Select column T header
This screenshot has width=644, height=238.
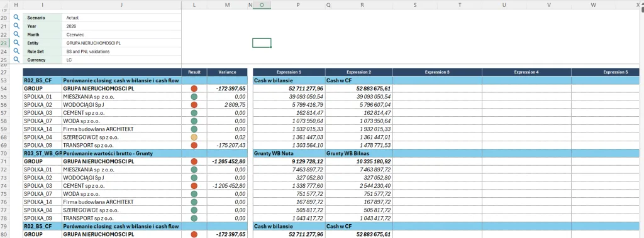460,5
